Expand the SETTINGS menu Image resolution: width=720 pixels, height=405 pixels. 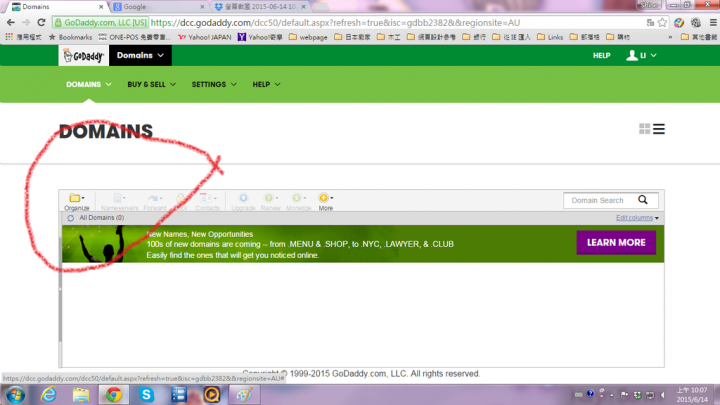214,84
